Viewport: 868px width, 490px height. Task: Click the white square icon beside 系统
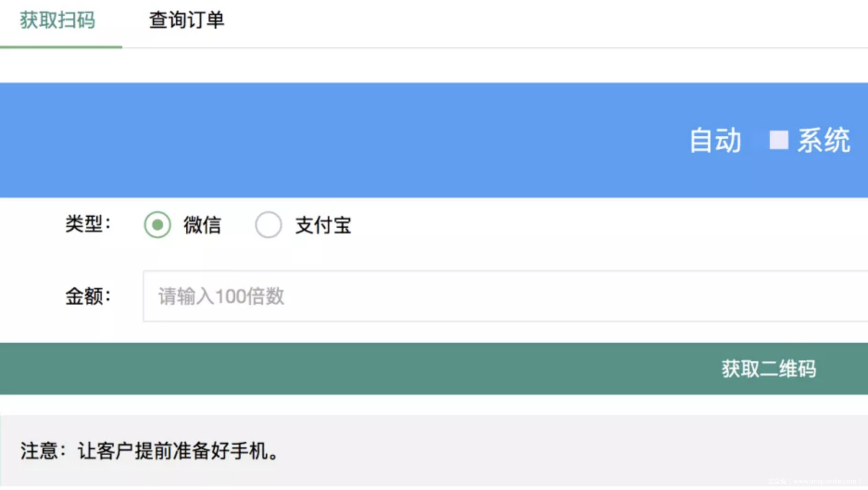779,140
